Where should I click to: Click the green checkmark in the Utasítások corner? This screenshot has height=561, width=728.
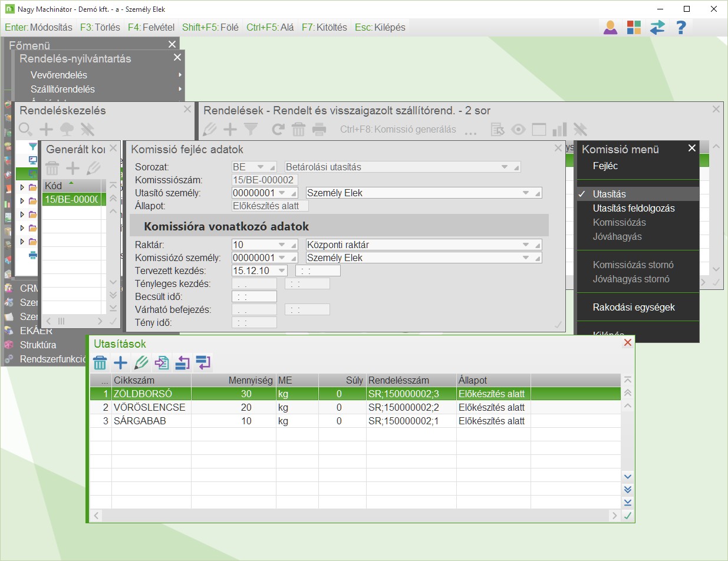click(628, 516)
